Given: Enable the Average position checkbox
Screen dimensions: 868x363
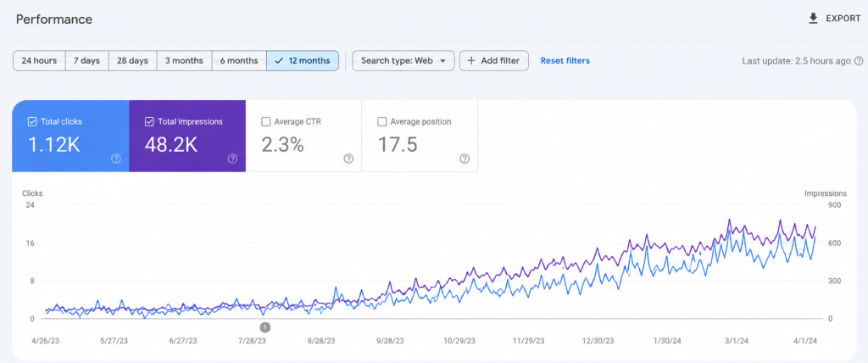Looking at the screenshot, I should (x=381, y=121).
